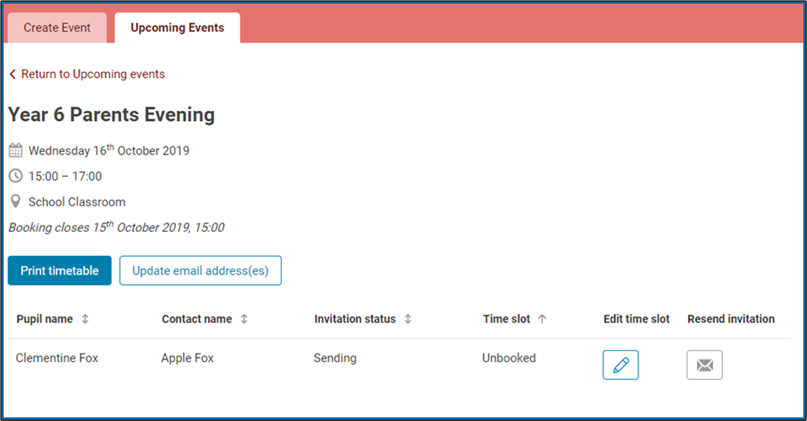
Task: Click the Sending invitation status text
Action: point(335,357)
